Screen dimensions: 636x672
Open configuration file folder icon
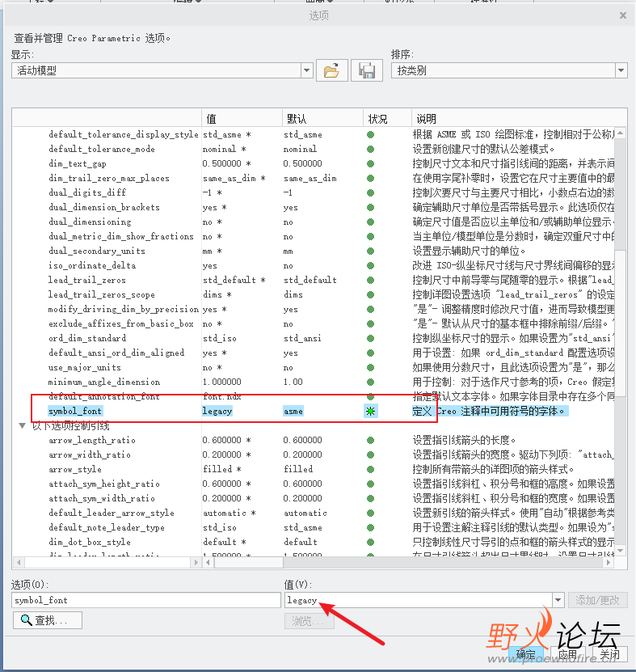click(x=331, y=70)
